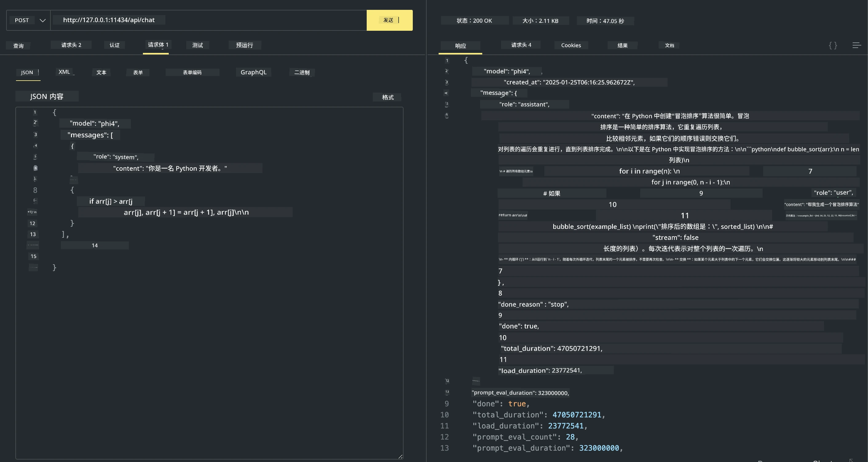Click the "role": "system" request line
The width and height of the screenshot is (868, 462).
(116, 157)
